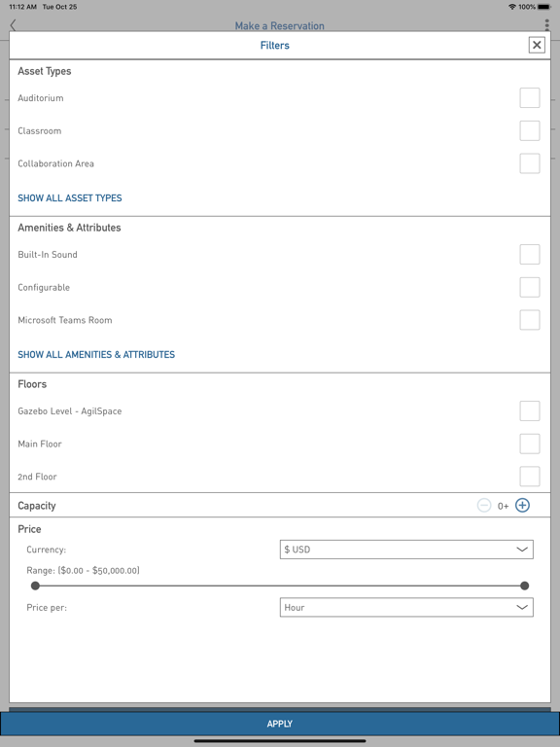
Task: Select the Main Floor checkbox
Action: (x=530, y=444)
